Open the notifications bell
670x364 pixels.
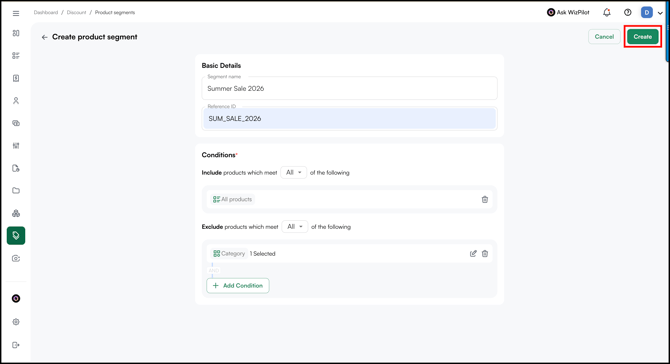pos(607,12)
